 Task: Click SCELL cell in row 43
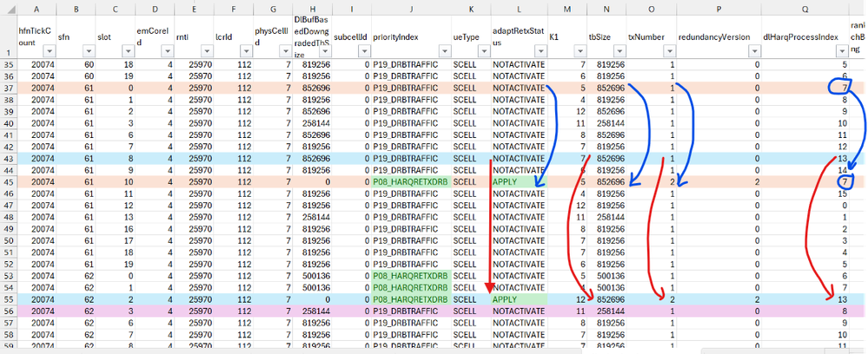point(472,158)
